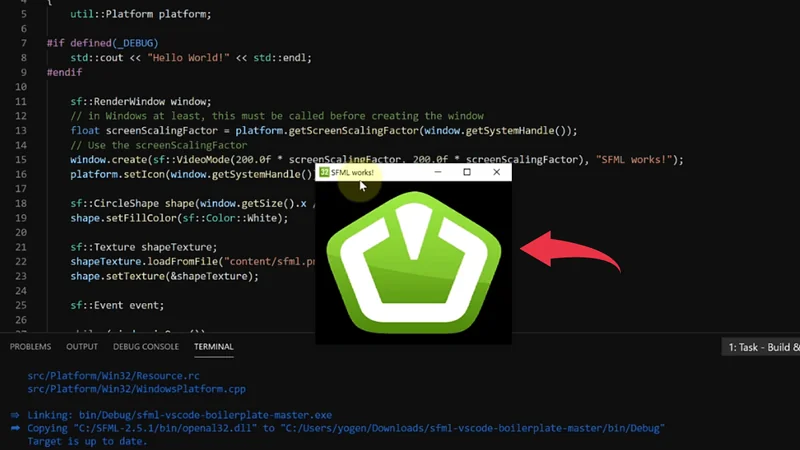Switch to the PROBLEMS panel tab
The image size is (800, 450).
(x=30, y=347)
